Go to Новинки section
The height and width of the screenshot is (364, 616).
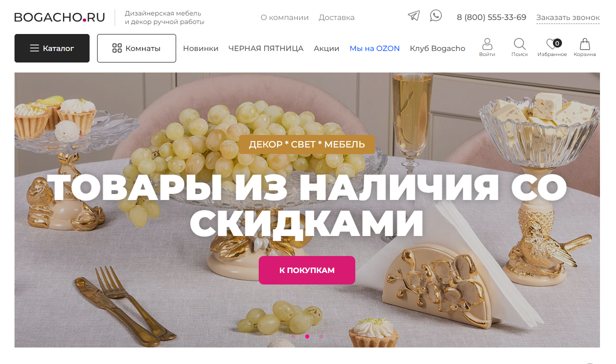click(x=201, y=48)
